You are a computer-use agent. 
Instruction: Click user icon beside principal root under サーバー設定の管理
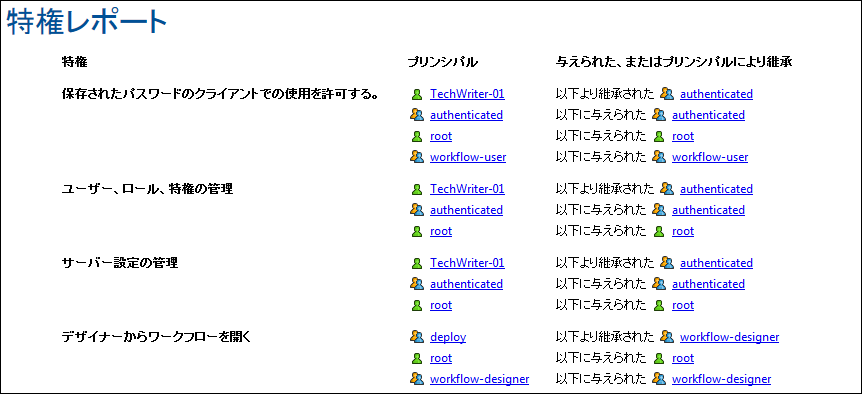(x=417, y=306)
